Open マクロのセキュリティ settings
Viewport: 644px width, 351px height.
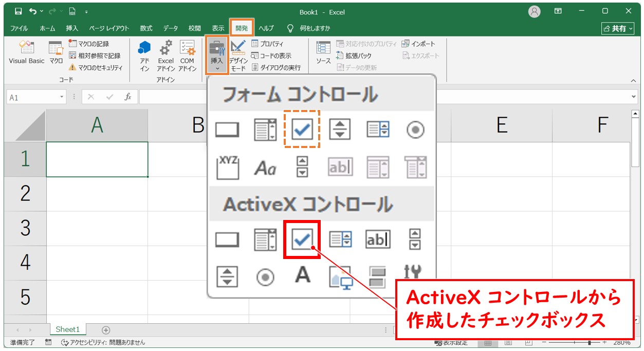point(96,67)
